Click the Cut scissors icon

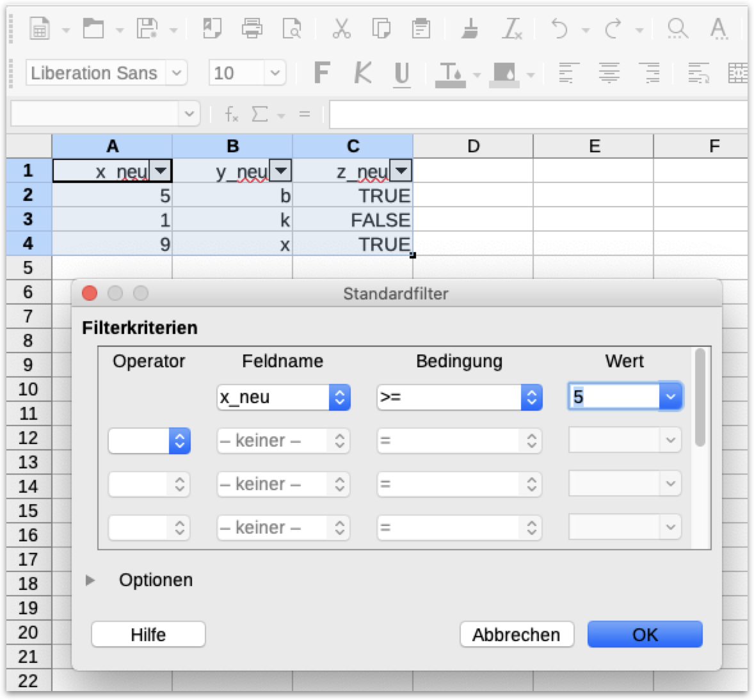[x=341, y=29]
